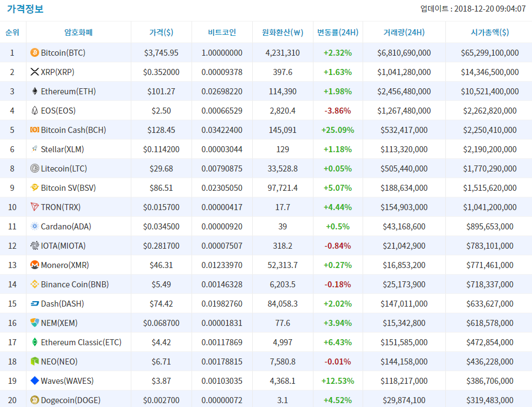532x407 pixels.
Task: Sort by 변동률(24H) column header
Action: 338,33
